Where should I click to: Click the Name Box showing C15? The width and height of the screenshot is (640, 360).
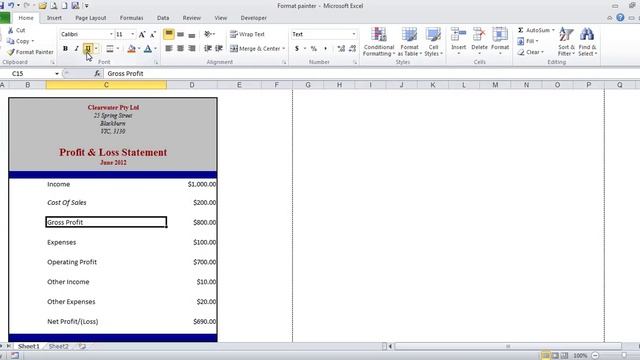pyautogui.click(x=31, y=73)
